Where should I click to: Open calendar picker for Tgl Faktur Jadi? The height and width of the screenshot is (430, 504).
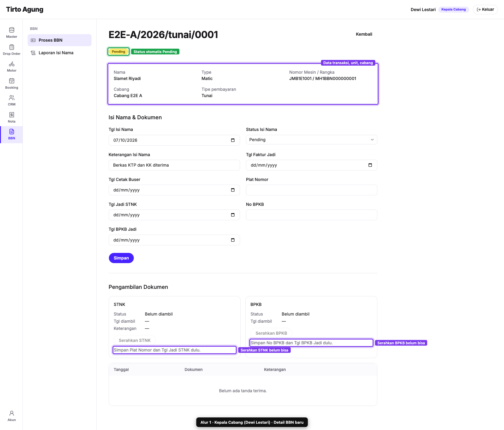point(370,165)
